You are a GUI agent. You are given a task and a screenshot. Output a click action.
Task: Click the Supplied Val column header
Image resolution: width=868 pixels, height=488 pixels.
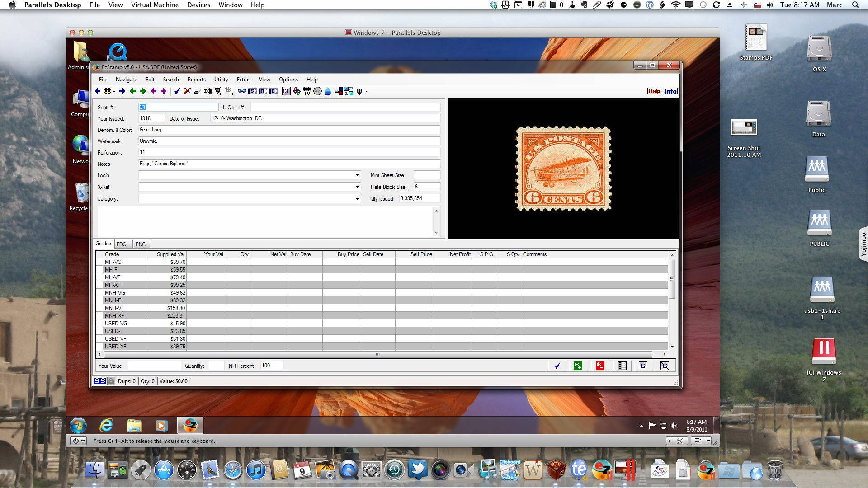click(167, 254)
